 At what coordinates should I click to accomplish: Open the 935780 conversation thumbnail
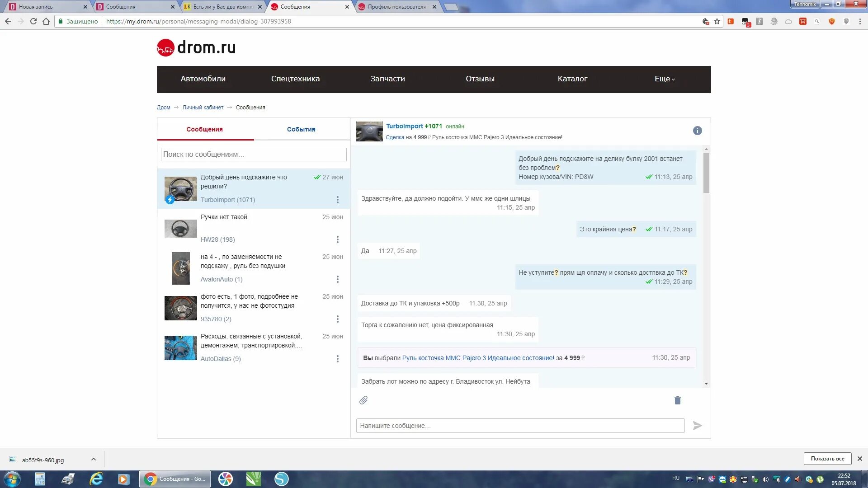coord(180,308)
